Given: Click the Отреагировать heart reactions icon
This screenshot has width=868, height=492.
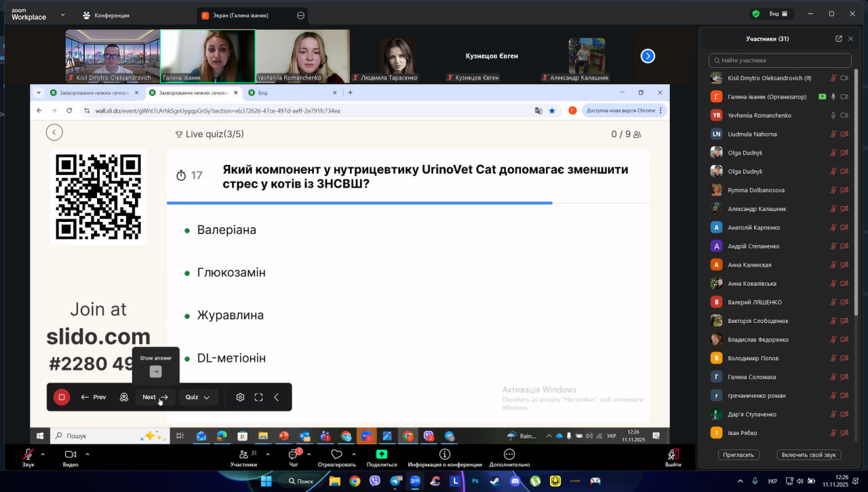Looking at the screenshot, I should tap(336, 455).
